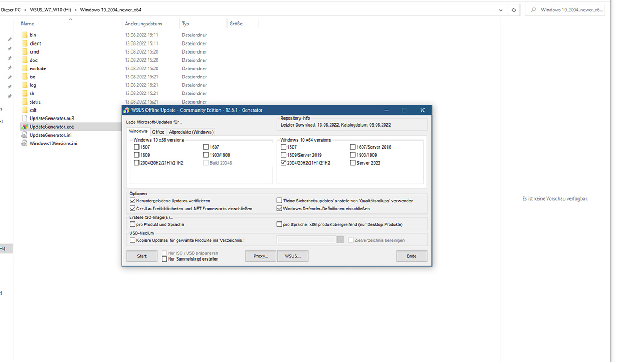Click the search magnifier icon in Explorer
The height and width of the screenshot is (362, 644).
(x=533, y=10)
